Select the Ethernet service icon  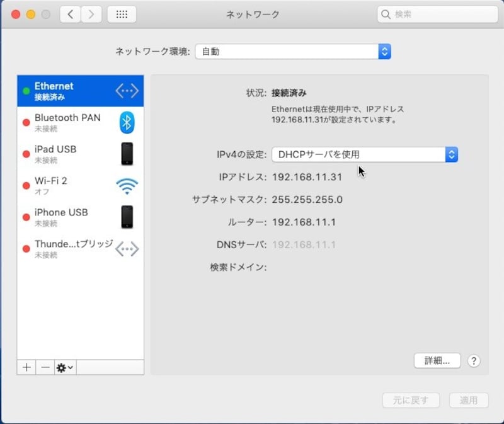[x=126, y=90]
